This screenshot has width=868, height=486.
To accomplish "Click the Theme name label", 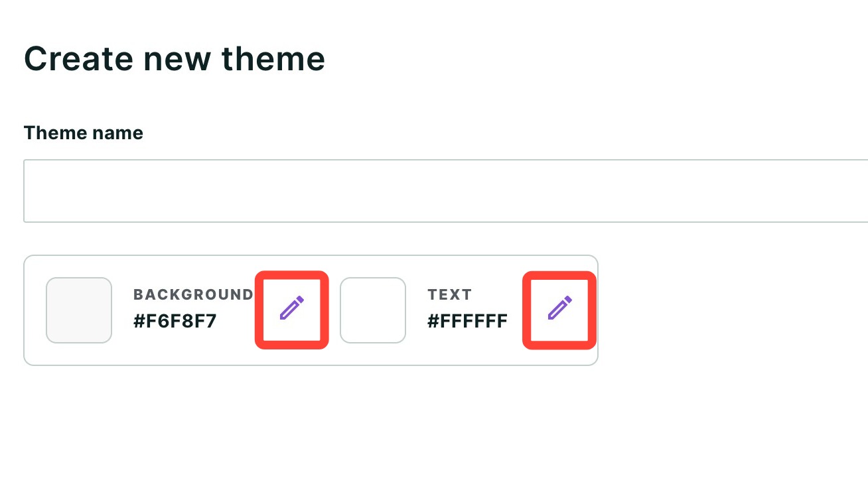I will 84,133.
